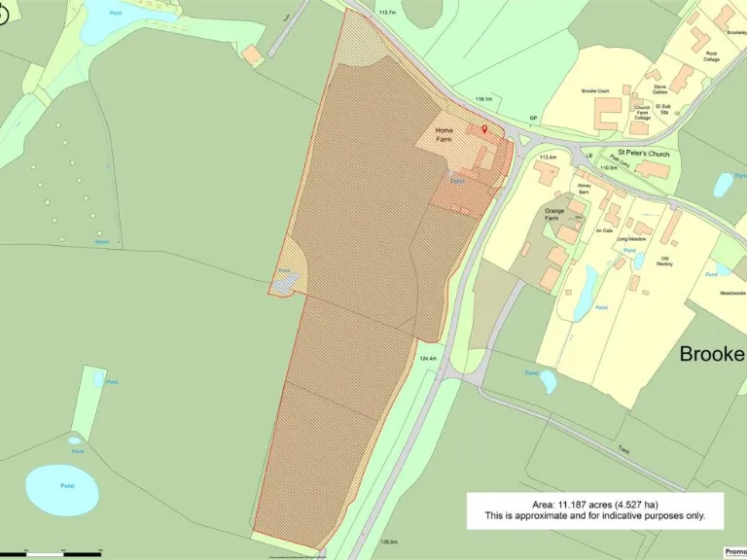
Task: Click the Rose Cottage label
Action: pos(711,56)
